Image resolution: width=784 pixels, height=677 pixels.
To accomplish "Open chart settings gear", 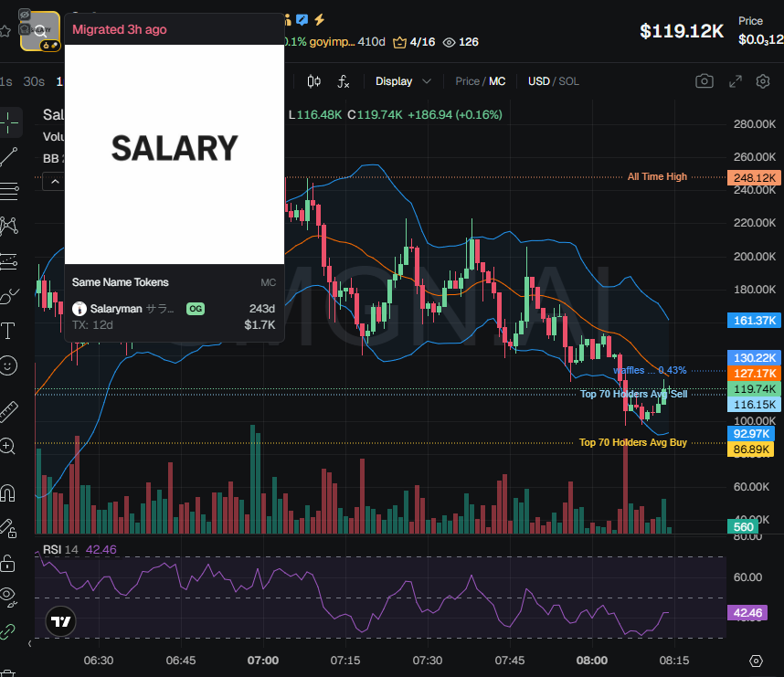I will pos(762,81).
